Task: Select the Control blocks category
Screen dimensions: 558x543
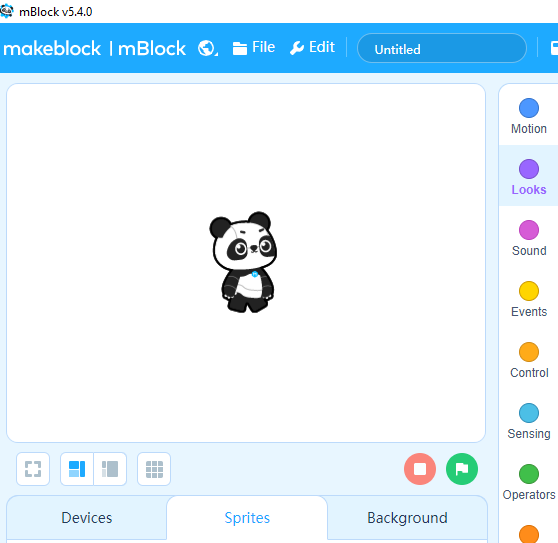Action: 528,360
